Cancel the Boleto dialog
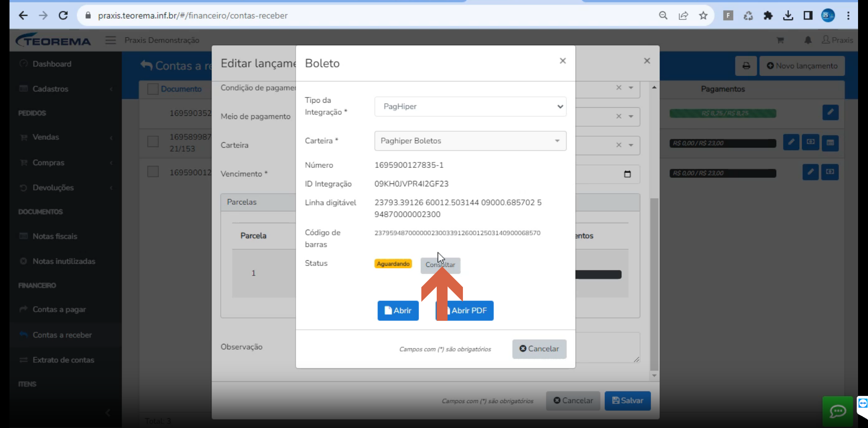Image resolution: width=868 pixels, height=428 pixels. (539, 349)
